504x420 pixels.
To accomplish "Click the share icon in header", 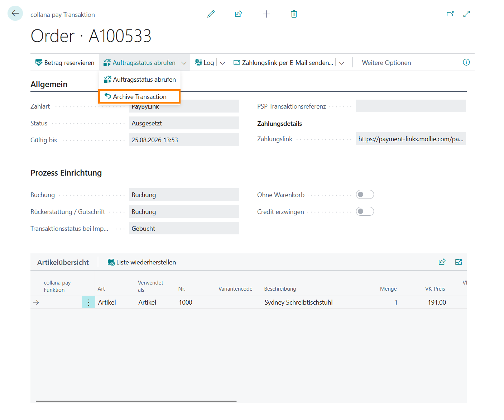I will point(239,14).
